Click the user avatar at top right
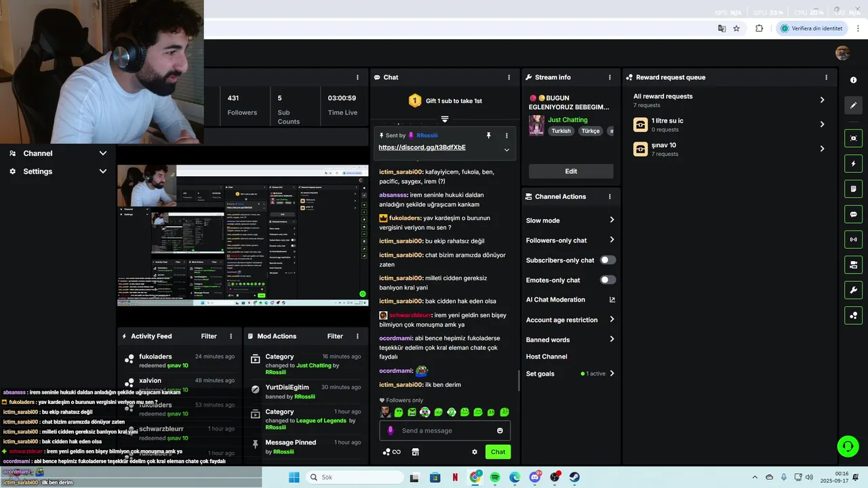 point(842,54)
